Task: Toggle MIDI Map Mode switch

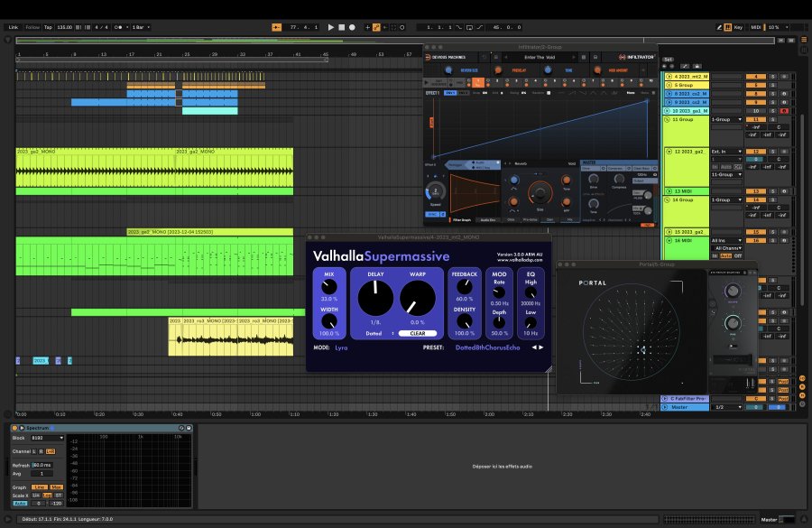Action: click(x=755, y=27)
